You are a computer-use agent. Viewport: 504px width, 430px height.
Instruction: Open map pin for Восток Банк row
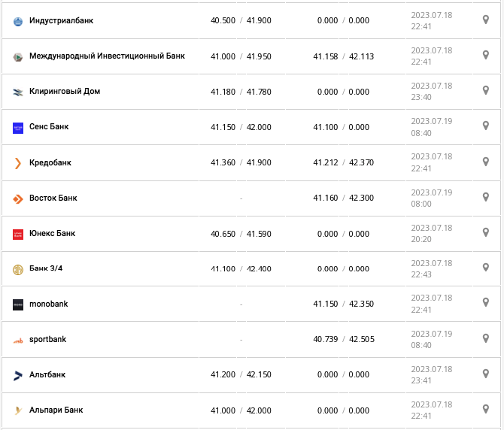486,197
